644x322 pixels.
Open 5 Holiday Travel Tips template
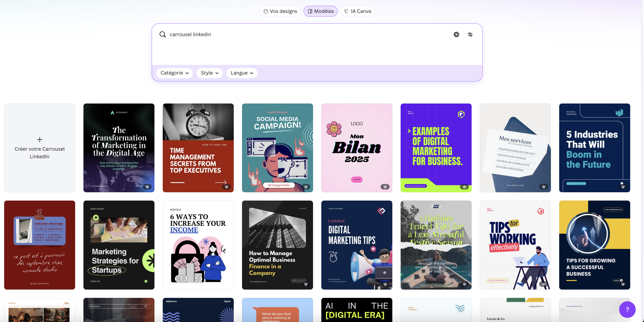click(436, 245)
